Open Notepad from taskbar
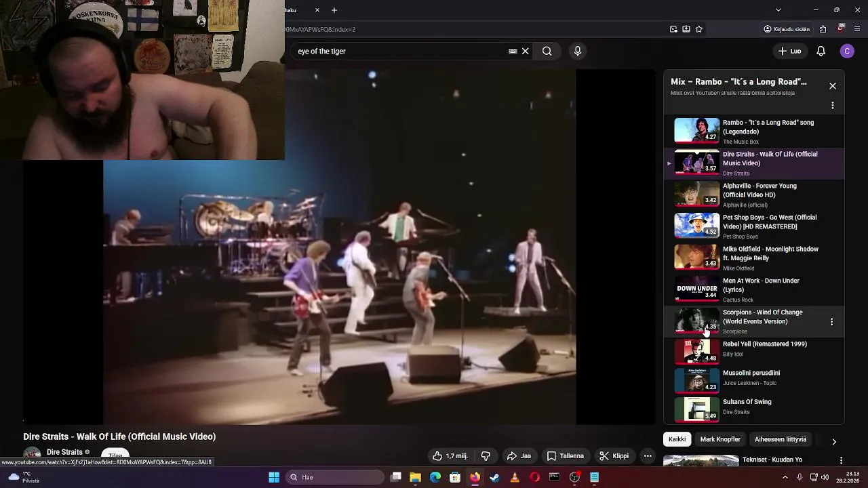This screenshot has height=488, width=868. click(x=594, y=477)
